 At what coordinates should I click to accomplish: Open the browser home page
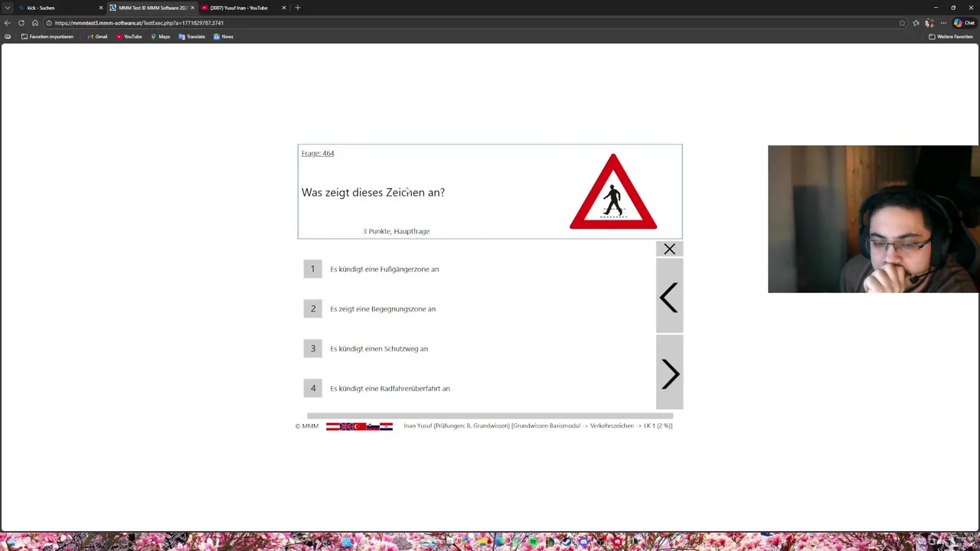35,23
